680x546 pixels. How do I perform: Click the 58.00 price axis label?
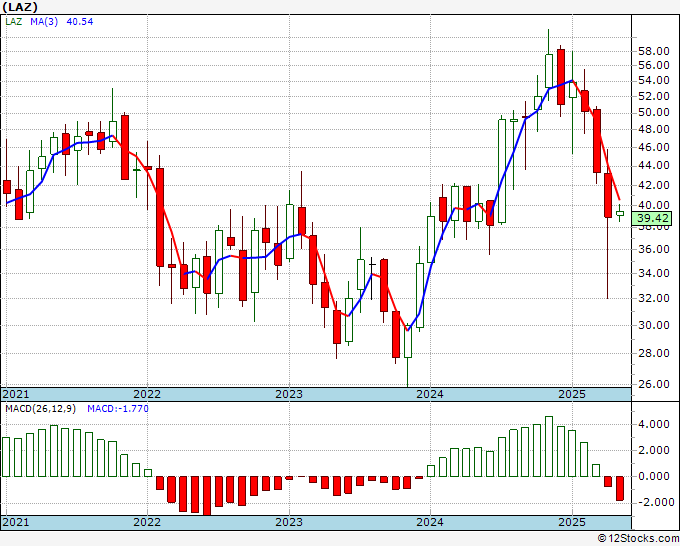tap(654, 51)
